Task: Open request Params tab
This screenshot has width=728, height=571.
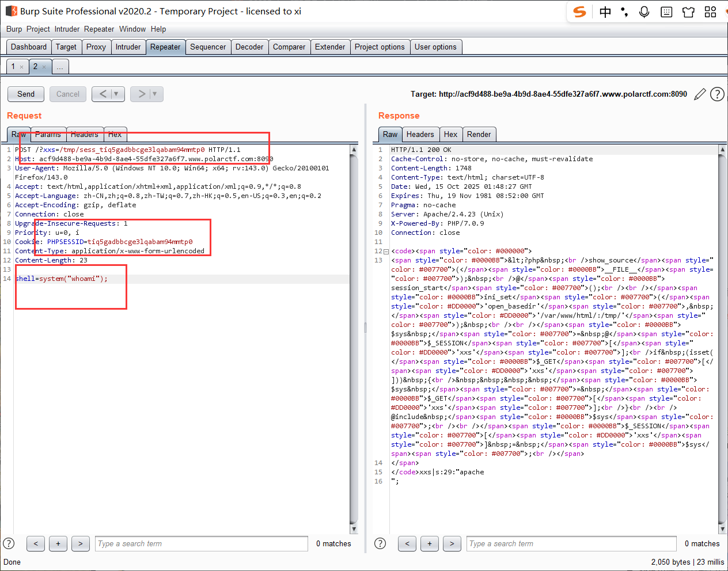Action: point(48,134)
